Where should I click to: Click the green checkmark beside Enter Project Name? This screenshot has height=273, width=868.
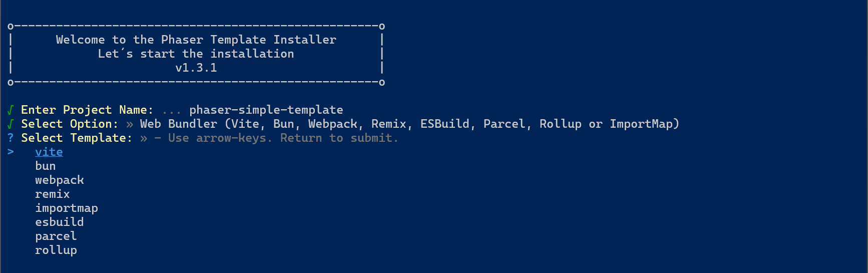(x=11, y=110)
